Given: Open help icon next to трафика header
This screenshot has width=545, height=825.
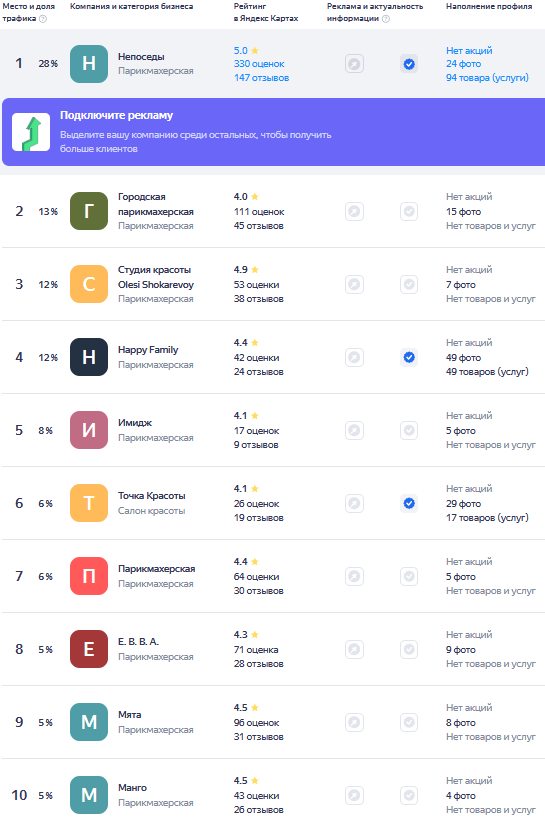Looking at the screenshot, I should [x=43, y=18].
